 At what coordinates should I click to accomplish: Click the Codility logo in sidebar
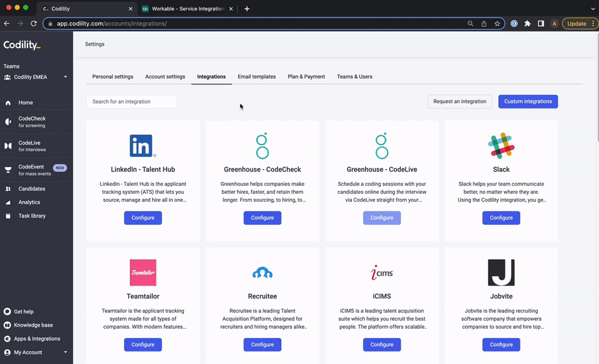pos(22,45)
